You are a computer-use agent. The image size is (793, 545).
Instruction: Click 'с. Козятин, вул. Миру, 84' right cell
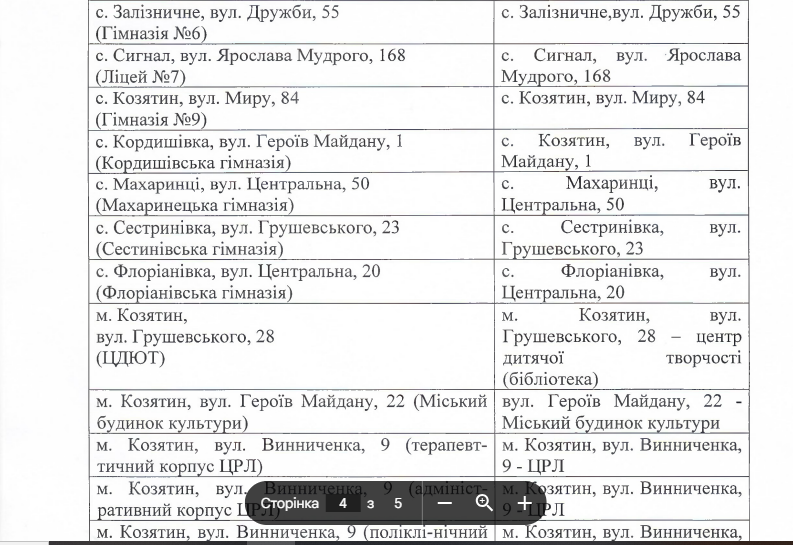[x=603, y=98]
